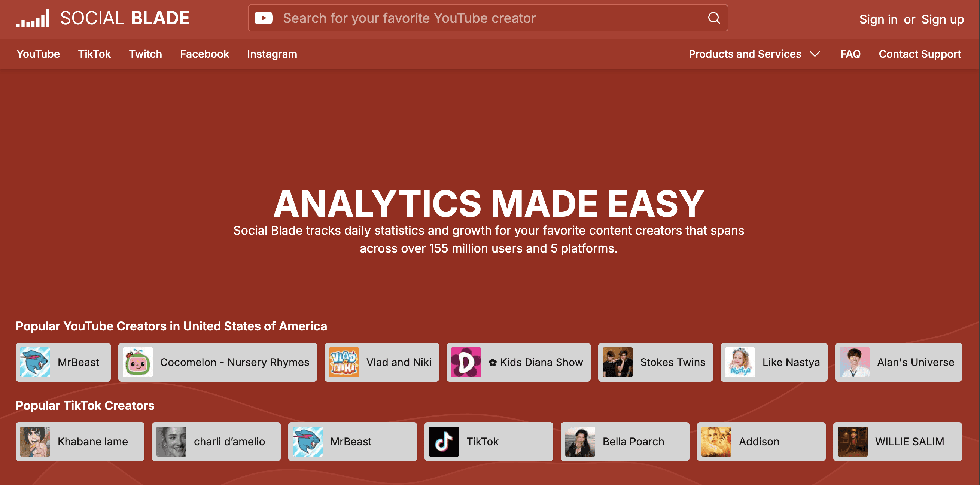Go to the Instagram section

pos(272,54)
